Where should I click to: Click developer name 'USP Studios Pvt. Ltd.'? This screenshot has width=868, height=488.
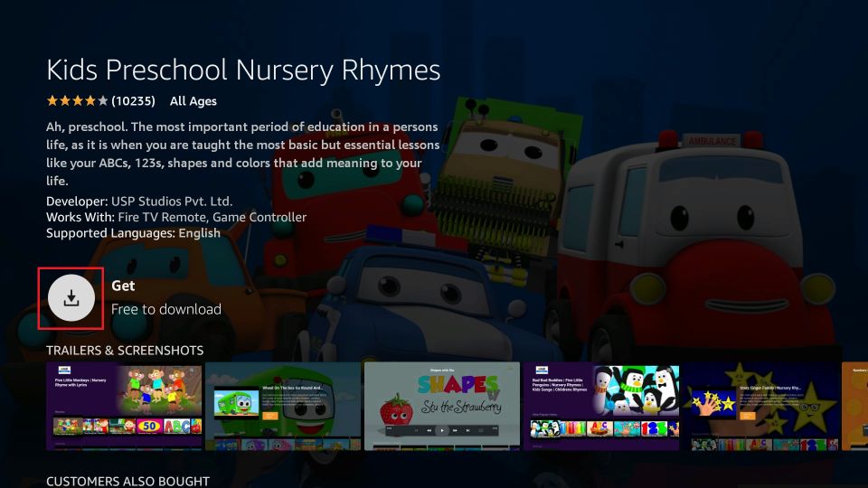click(172, 201)
